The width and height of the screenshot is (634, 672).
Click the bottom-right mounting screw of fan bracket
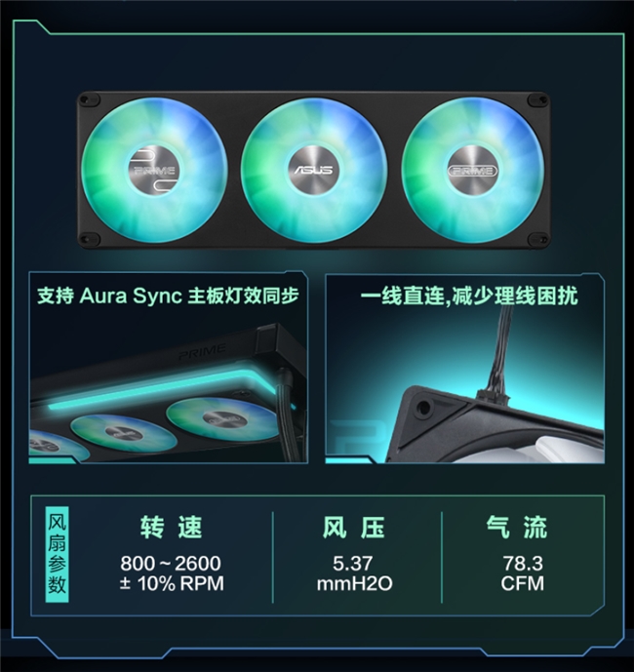[x=536, y=239]
